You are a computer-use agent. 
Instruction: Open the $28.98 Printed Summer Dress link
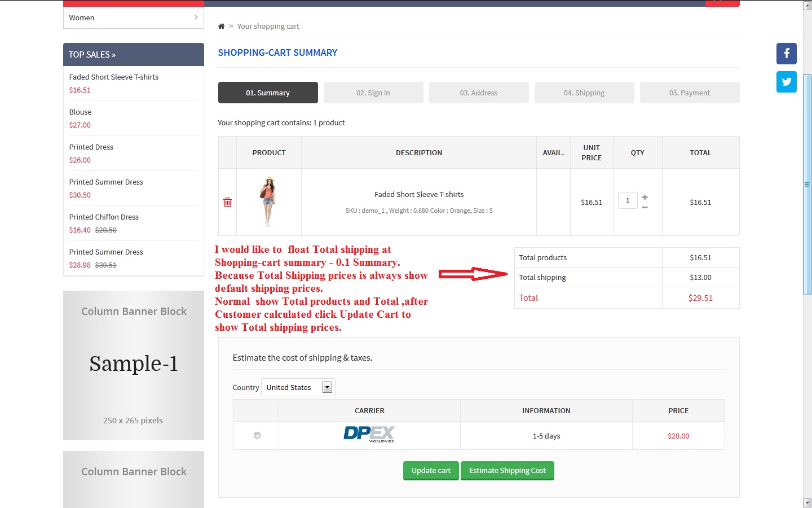coord(106,252)
